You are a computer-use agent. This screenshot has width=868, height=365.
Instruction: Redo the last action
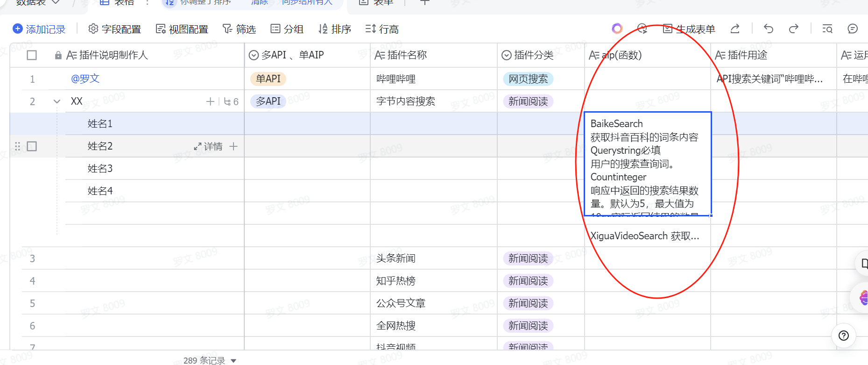[x=793, y=29]
